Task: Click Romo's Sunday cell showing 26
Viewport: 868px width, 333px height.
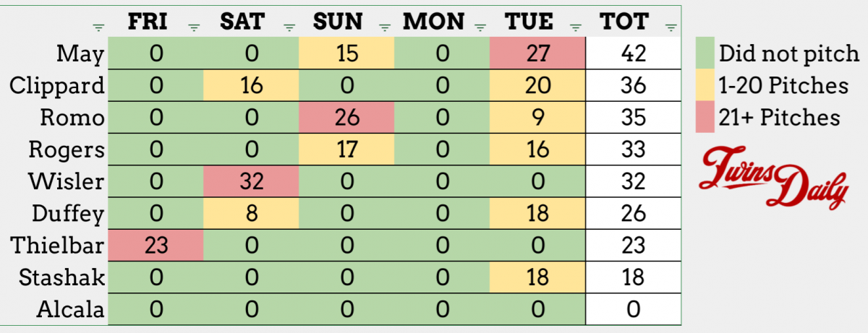Action: pyautogui.click(x=346, y=118)
